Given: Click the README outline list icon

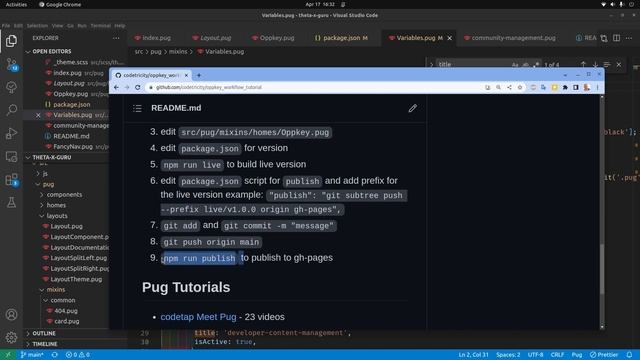Looking at the screenshot, I should [137, 108].
